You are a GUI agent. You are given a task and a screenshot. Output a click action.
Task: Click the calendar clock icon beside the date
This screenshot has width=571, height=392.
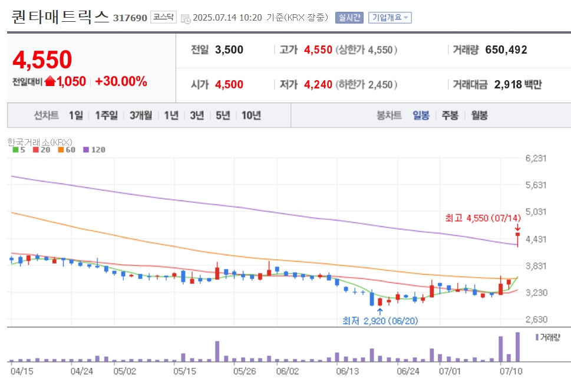pyautogui.click(x=186, y=19)
